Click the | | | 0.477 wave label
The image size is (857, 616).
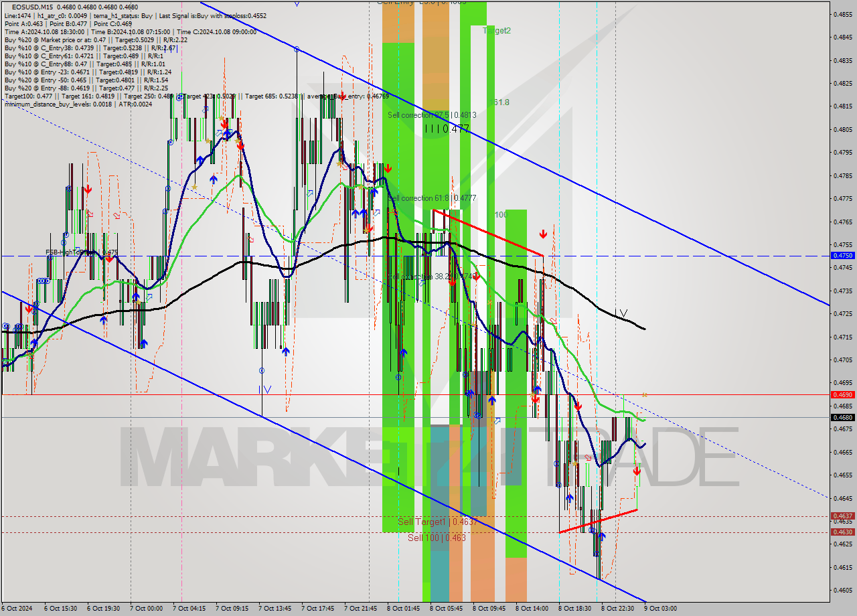coord(447,129)
